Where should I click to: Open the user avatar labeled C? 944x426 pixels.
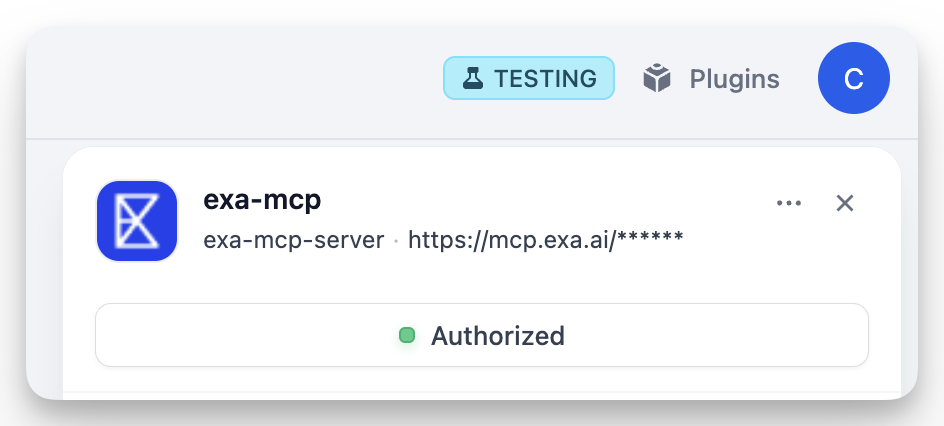pos(853,79)
